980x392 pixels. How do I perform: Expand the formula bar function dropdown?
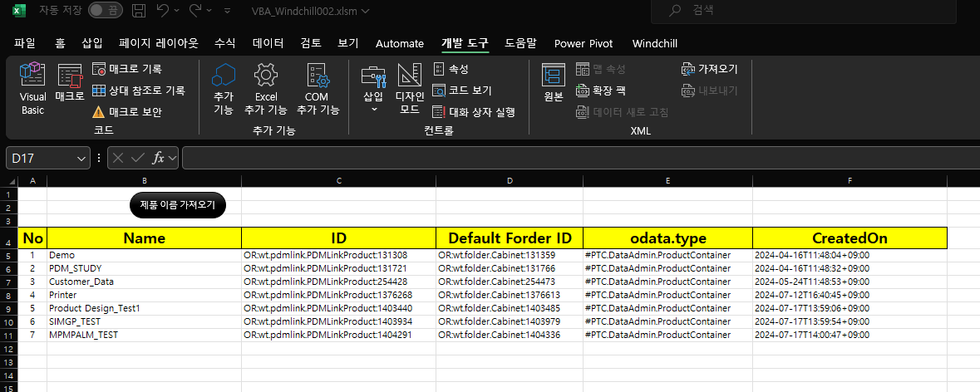tap(173, 159)
